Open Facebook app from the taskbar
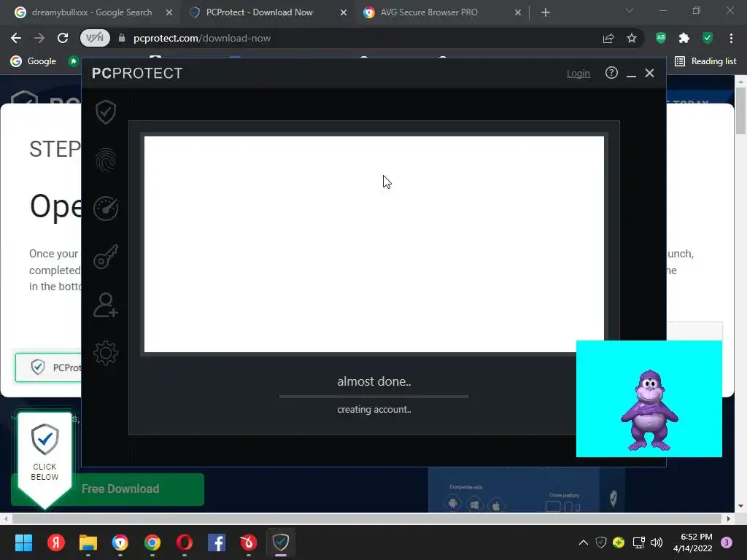Screen dimensions: 747x560 (217, 542)
